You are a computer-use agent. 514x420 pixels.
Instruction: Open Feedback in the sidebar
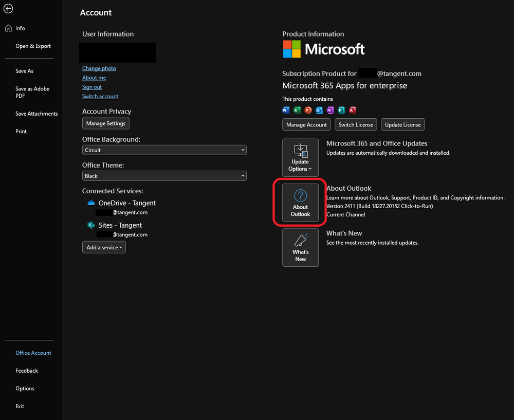click(27, 371)
